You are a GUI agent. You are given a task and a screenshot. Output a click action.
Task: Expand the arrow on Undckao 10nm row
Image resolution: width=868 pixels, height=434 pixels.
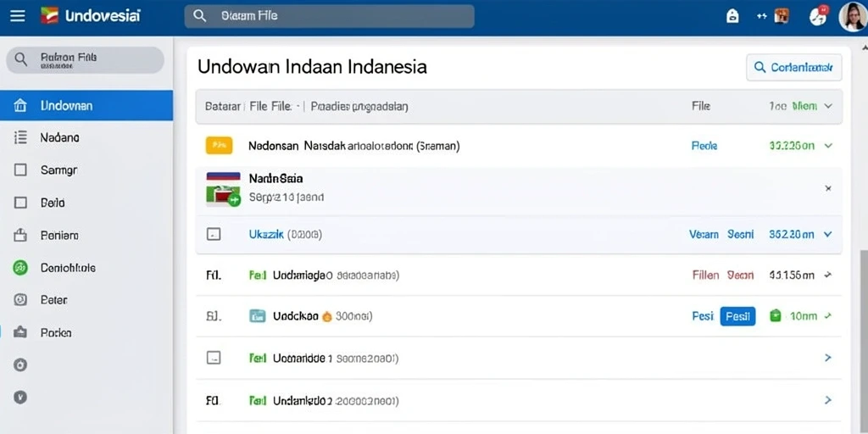coord(827,316)
